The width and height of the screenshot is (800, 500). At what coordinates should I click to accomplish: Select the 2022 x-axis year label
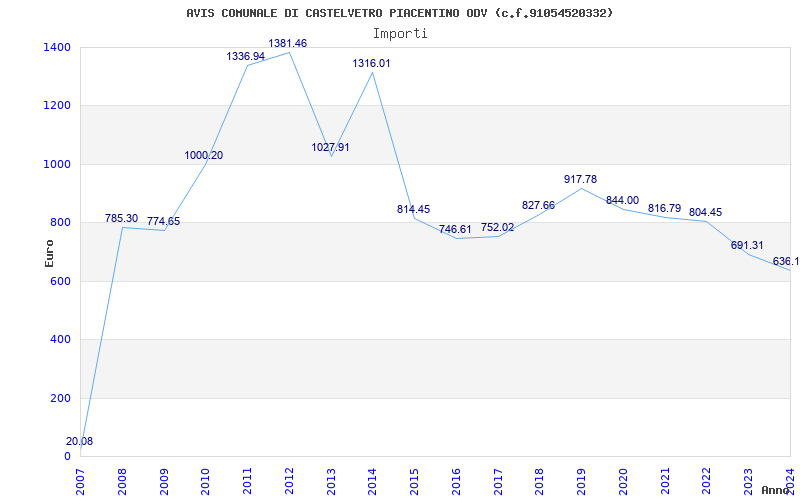tap(707, 481)
